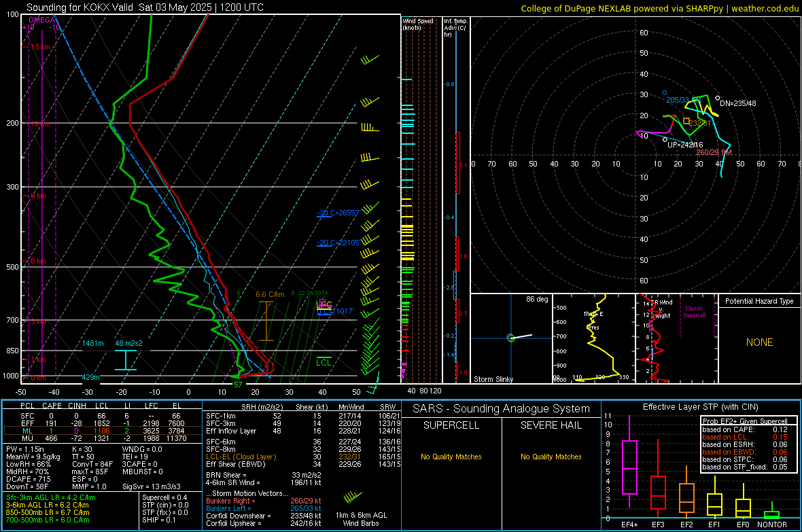Click the 48 m2s2 inflow helicity value
Image resolution: width=802 pixels, height=532 pixels.
point(129,343)
